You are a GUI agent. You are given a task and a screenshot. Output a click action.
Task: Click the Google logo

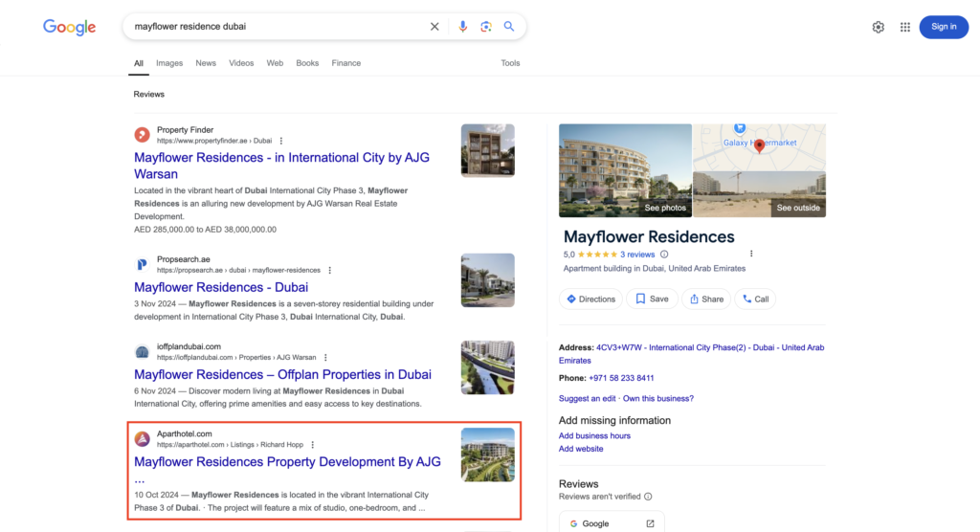click(69, 27)
